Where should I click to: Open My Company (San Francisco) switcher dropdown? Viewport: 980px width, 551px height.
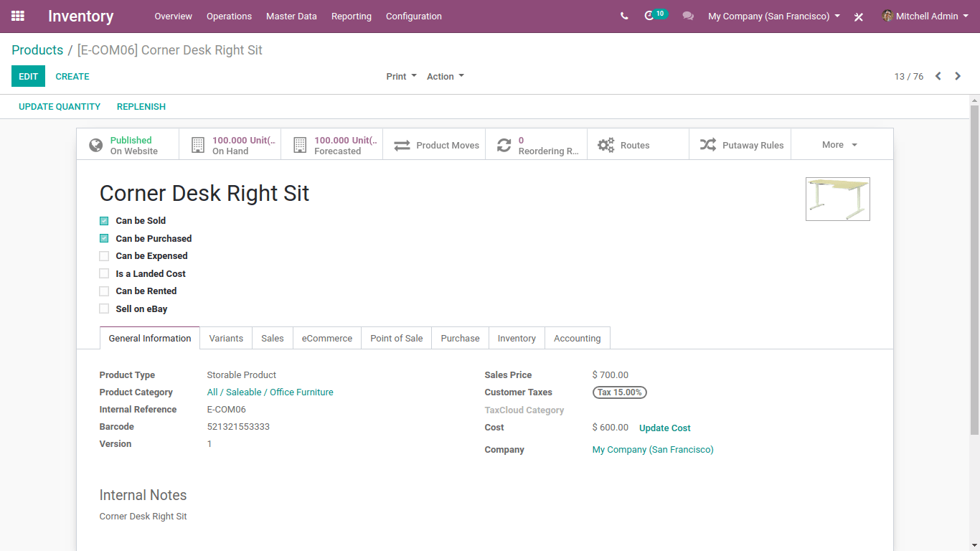[x=774, y=16]
